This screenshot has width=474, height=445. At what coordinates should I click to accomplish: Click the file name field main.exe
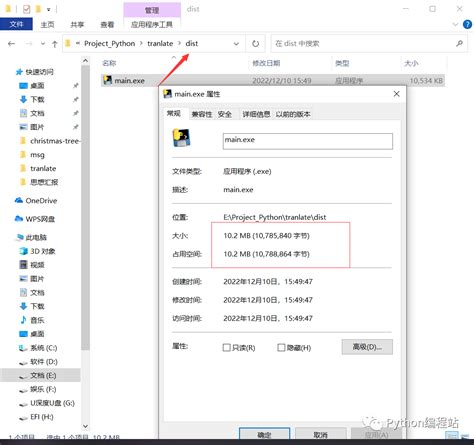[308, 141]
